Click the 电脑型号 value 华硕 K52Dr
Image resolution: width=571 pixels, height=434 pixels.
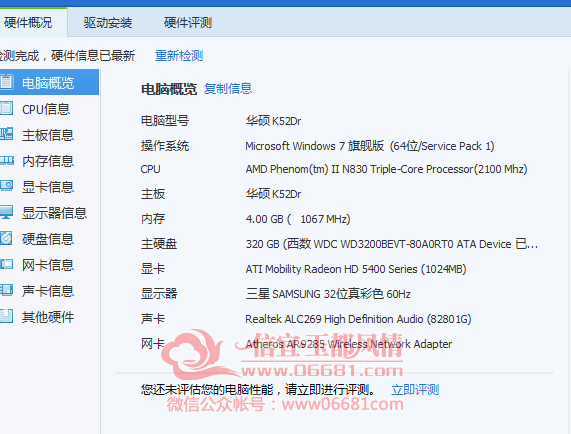tap(273, 121)
